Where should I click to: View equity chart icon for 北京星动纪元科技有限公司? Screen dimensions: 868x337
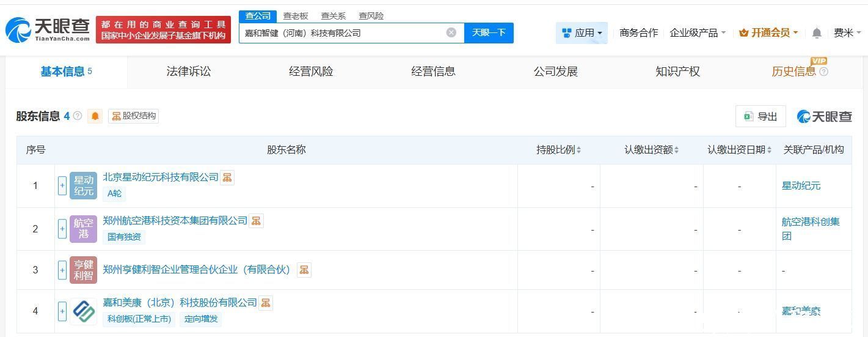pyautogui.click(x=227, y=177)
